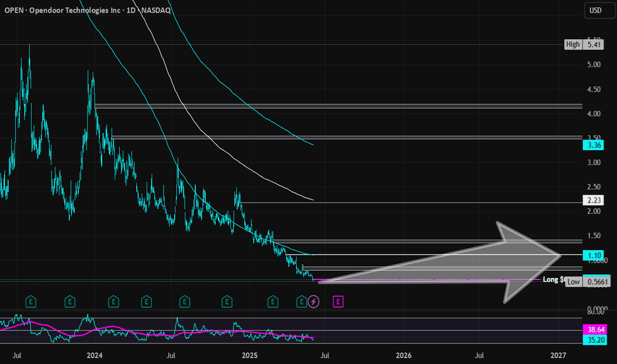Click the OPEN Opendoor Technologies symbol title

click(x=87, y=10)
